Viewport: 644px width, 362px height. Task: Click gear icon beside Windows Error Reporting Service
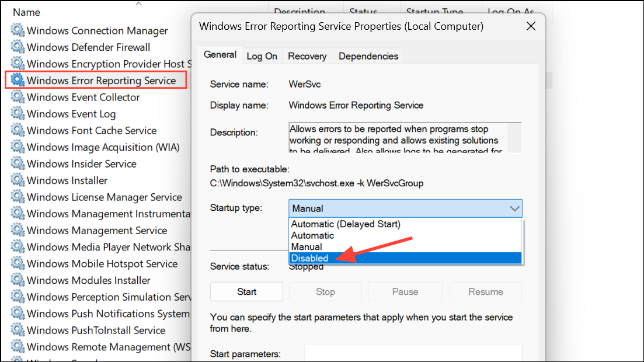[18, 80]
